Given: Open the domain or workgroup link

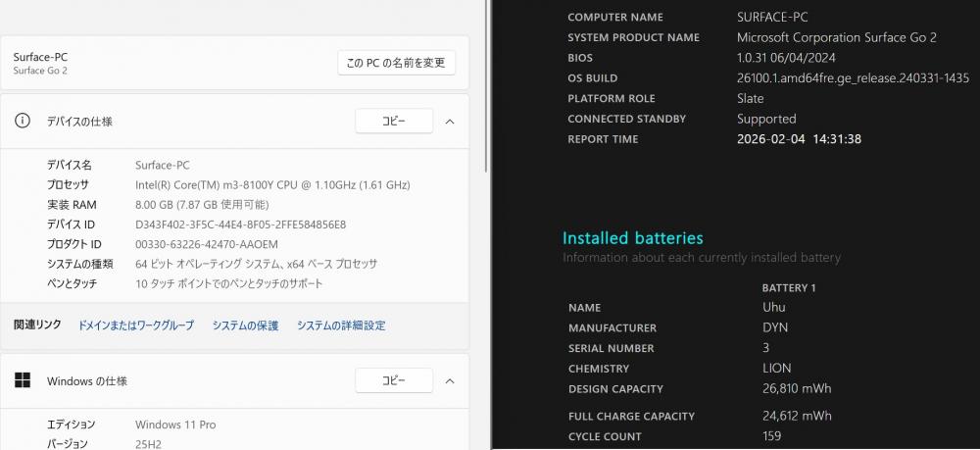Looking at the screenshot, I should [x=135, y=325].
